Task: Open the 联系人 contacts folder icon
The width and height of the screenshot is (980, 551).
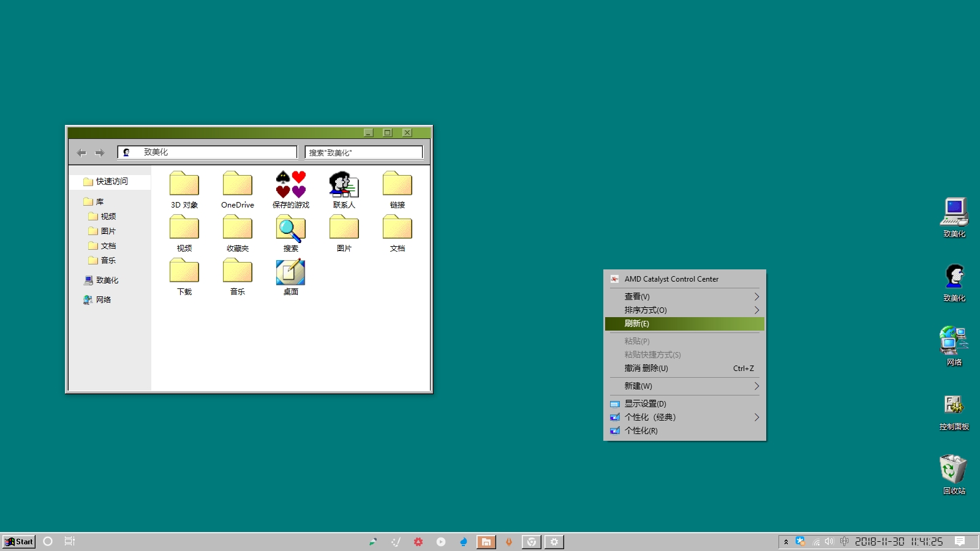Action: 344,186
